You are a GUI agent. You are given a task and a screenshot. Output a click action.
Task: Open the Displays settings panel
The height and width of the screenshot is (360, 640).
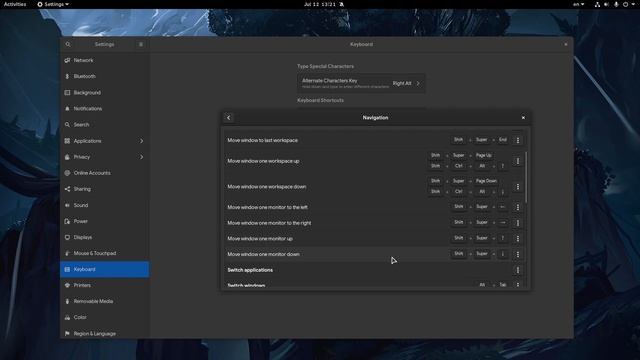[104, 237]
